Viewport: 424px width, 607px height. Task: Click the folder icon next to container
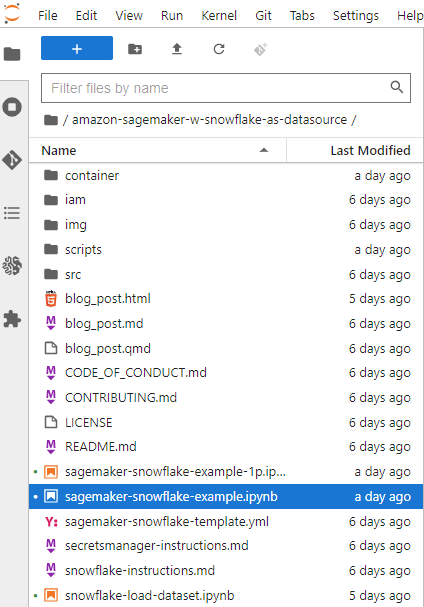51,175
